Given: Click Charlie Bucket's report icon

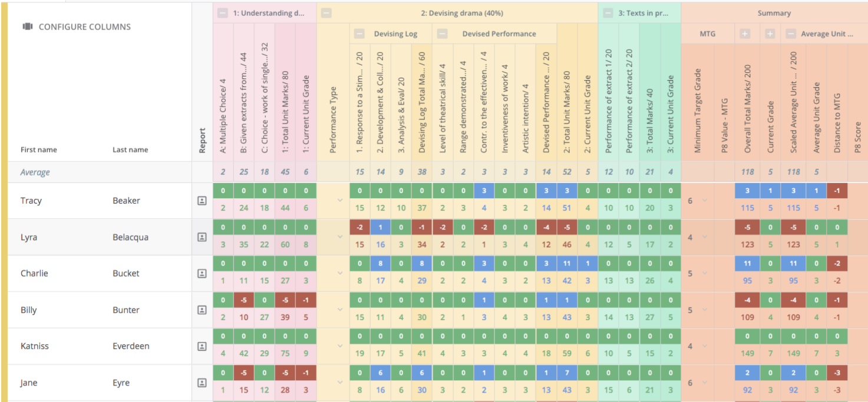Looking at the screenshot, I should point(202,274).
